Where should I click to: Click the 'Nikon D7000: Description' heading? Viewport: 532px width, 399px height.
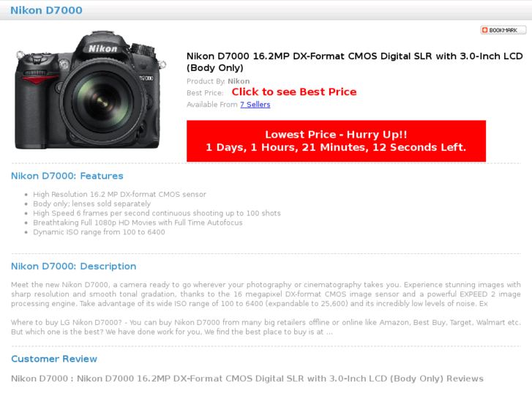(74, 266)
